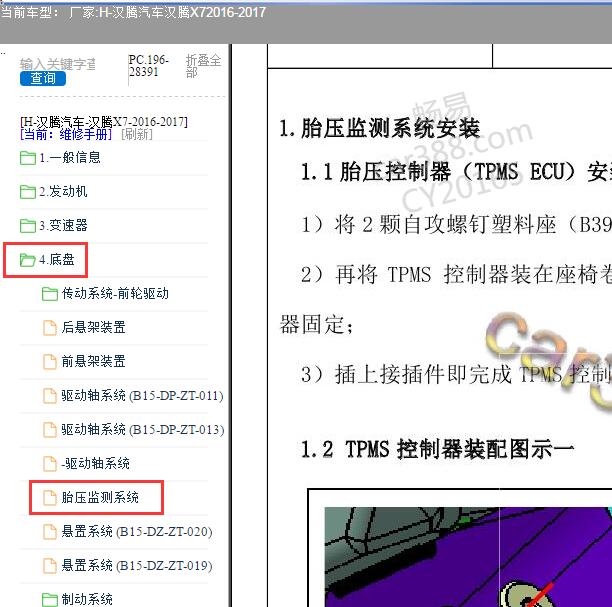Click document icon of 驱动轴系统 (B15-DP-ZT-011)
Screen dimensions: 612x607
[x=50, y=395]
